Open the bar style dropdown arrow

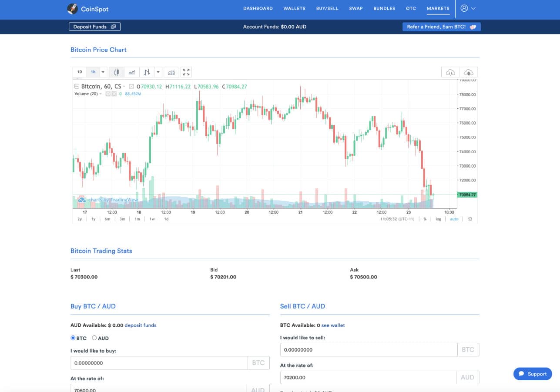click(x=158, y=72)
